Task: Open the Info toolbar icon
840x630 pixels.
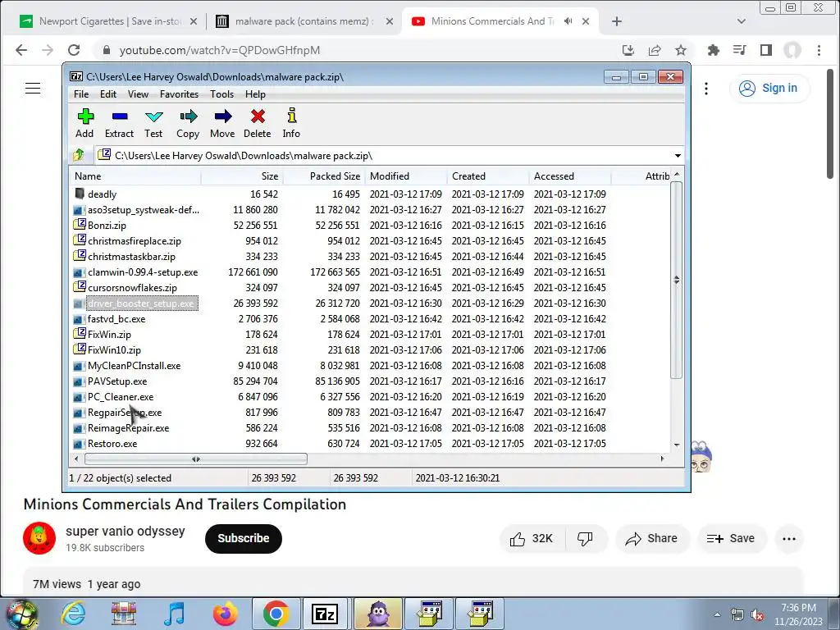Action: pos(291,123)
